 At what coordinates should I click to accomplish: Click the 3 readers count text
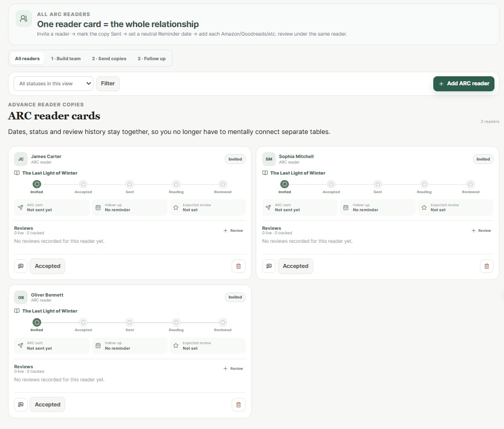[490, 121]
